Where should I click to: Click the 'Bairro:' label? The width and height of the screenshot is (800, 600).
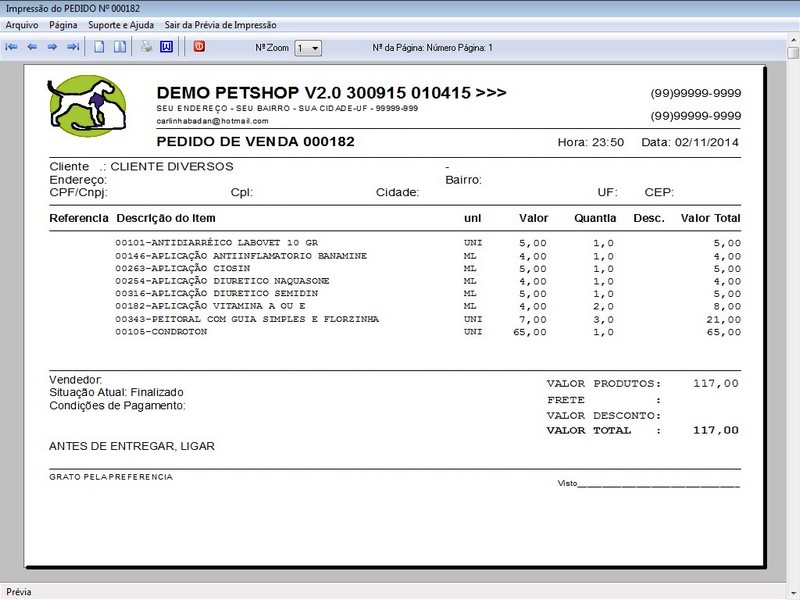click(x=463, y=180)
